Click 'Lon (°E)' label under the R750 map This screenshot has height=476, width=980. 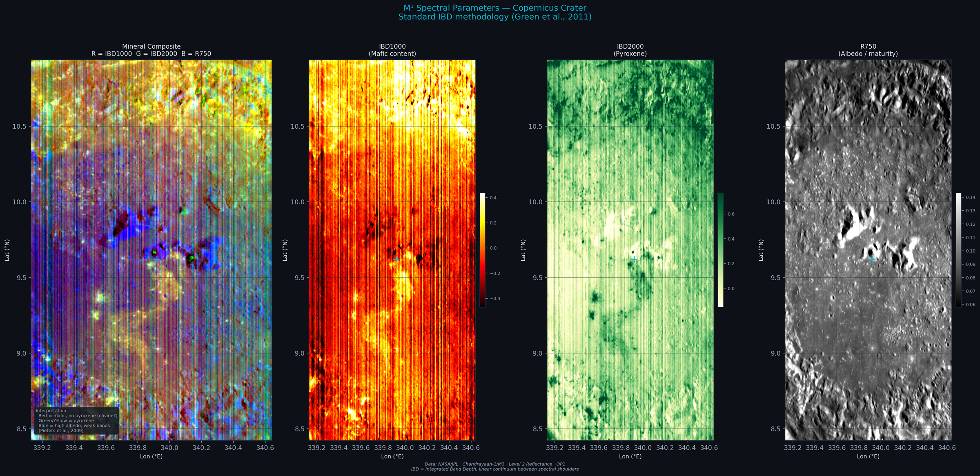tap(868, 456)
